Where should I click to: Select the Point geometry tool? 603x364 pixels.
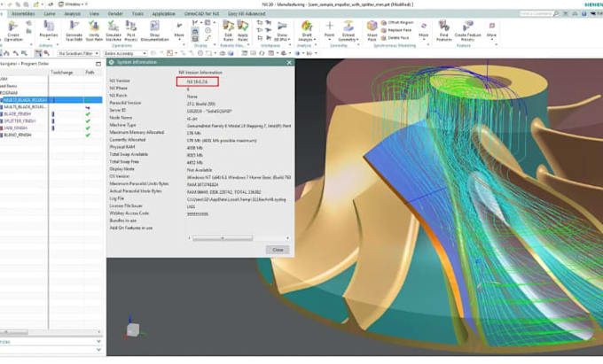(x=330, y=29)
